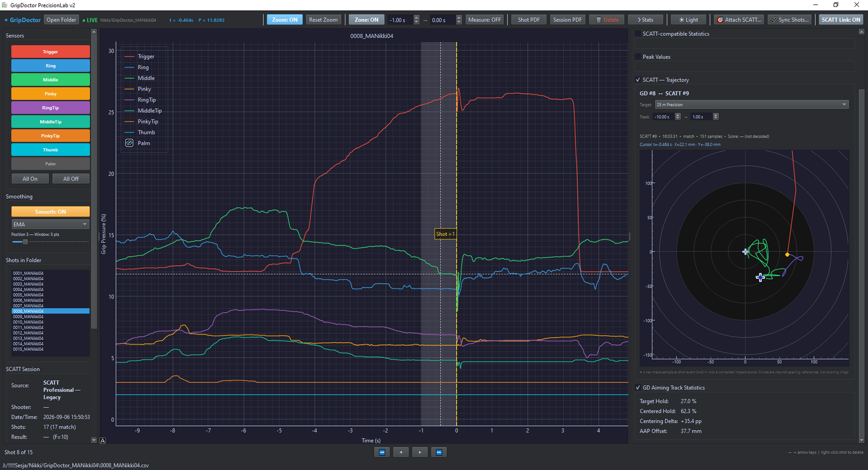Image resolution: width=868 pixels, height=470 pixels.
Task: Increase the Track end time value
Action: click(x=716, y=115)
